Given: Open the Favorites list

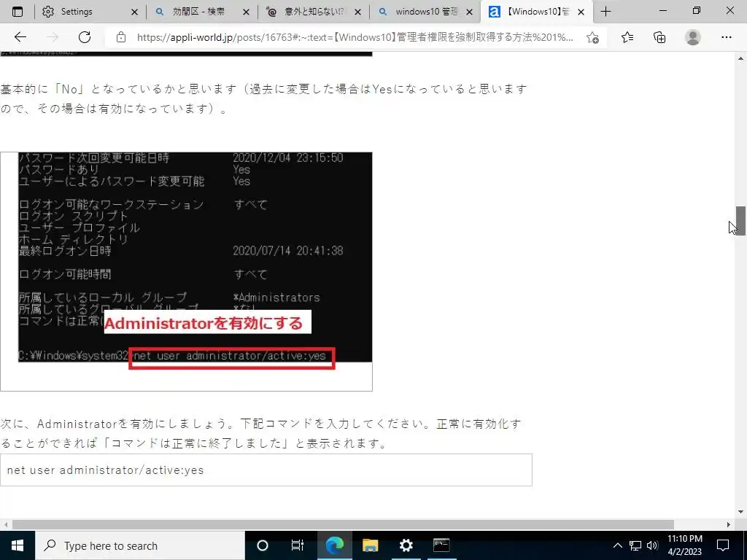Looking at the screenshot, I should [627, 37].
